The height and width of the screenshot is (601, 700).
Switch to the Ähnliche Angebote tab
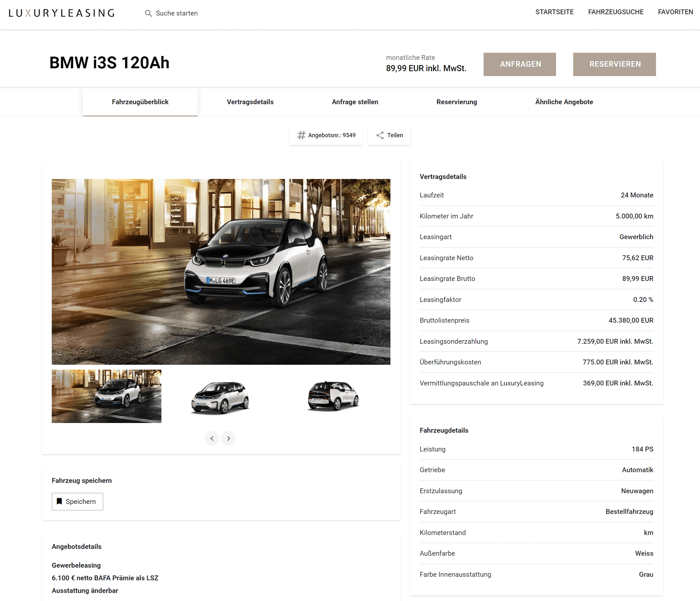564,102
